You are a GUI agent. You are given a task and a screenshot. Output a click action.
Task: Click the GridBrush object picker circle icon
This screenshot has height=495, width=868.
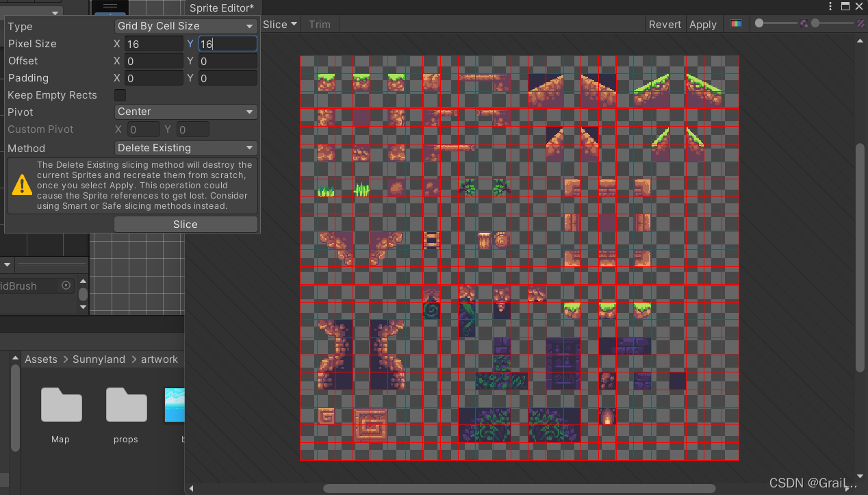click(x=66, y=285)
